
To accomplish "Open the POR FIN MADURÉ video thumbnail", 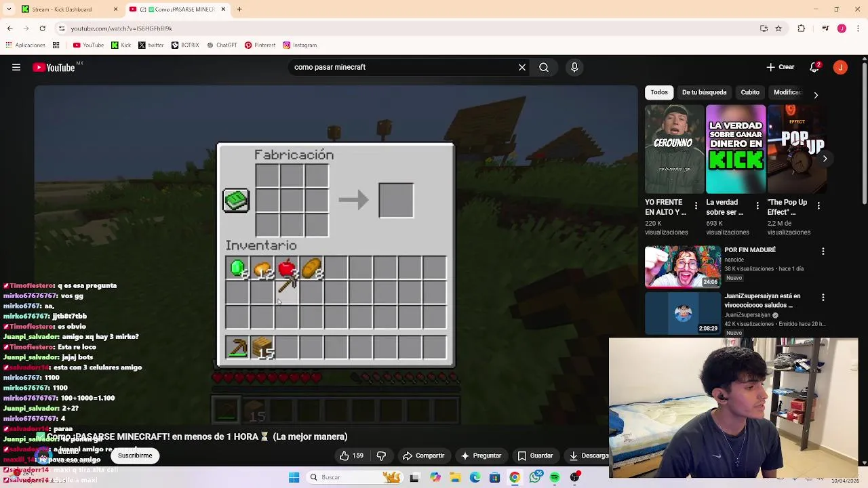I will click(x=683, y=266).
